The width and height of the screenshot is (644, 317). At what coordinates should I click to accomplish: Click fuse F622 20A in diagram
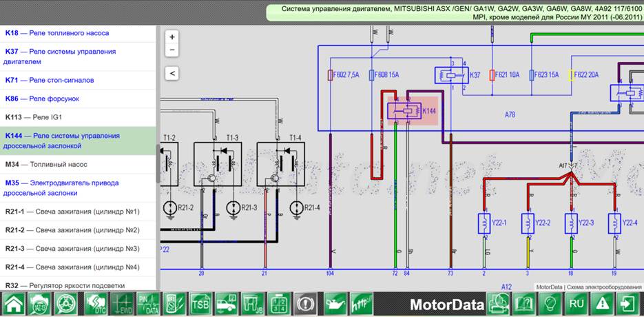(x=570, y=75)
